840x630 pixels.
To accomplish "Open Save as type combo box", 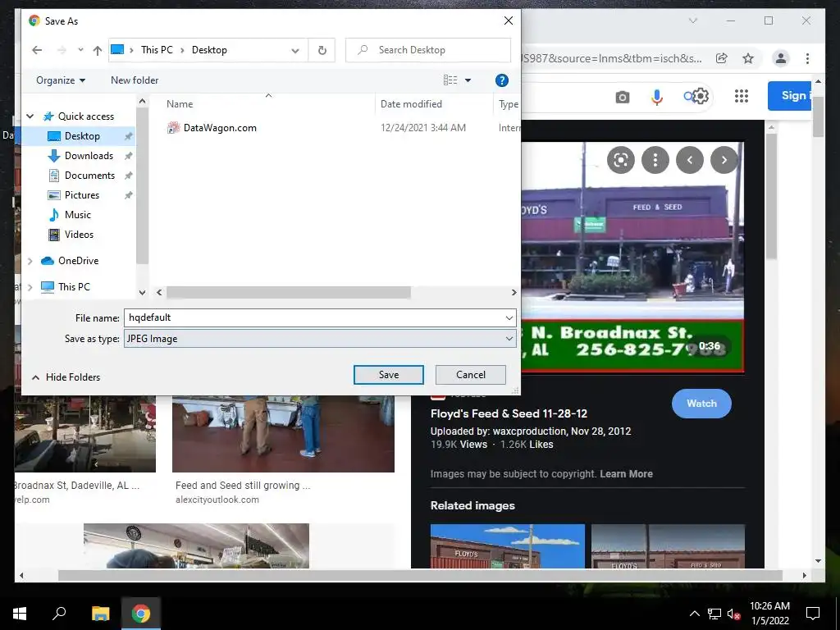I will click(x=320, y=339).
